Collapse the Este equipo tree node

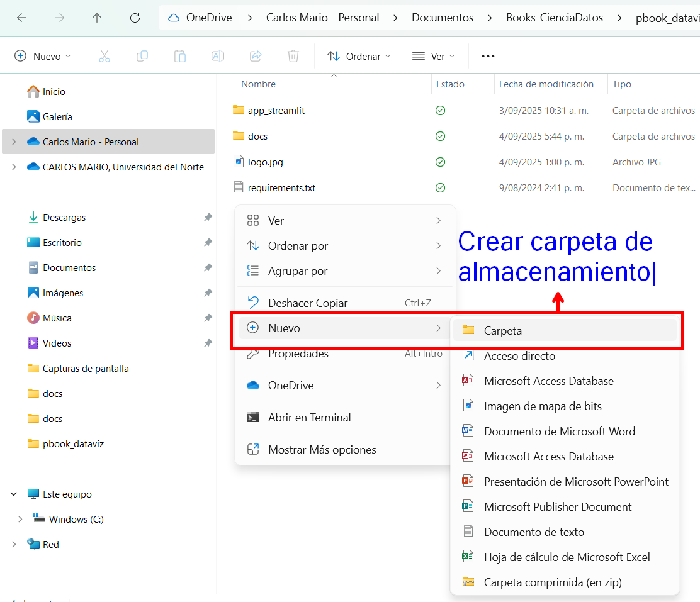(x=14, y=494)
